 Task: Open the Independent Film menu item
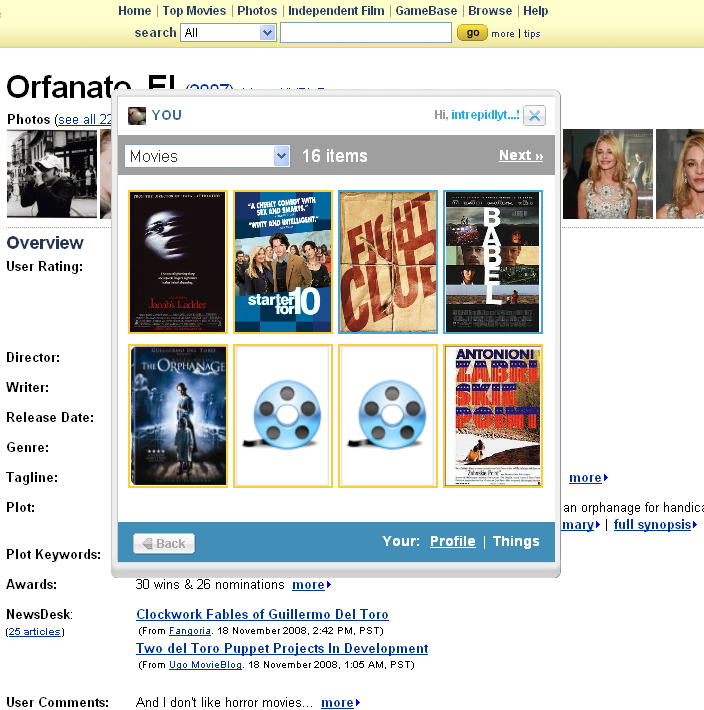pyautogui.click(x=336, y=10)
